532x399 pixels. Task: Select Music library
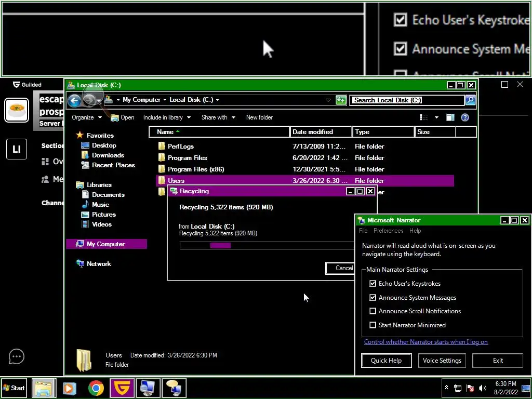pyautogui.click(x=96, y=204)
